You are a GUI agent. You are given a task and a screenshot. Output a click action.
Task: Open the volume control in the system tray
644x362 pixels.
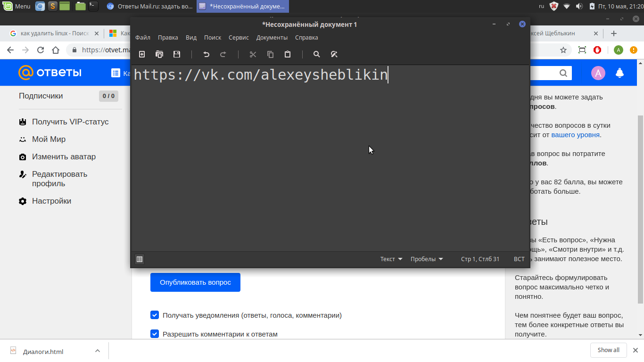(x=579, y=6)
